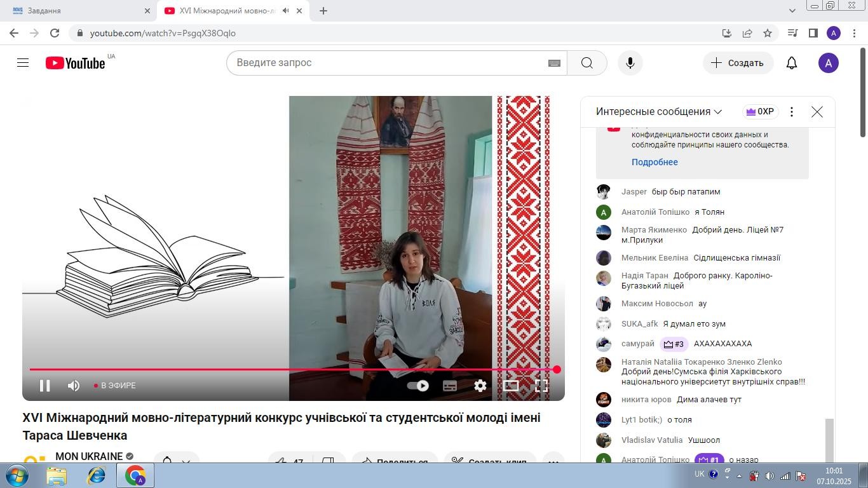Click the red video progress bar

[292, 369]
